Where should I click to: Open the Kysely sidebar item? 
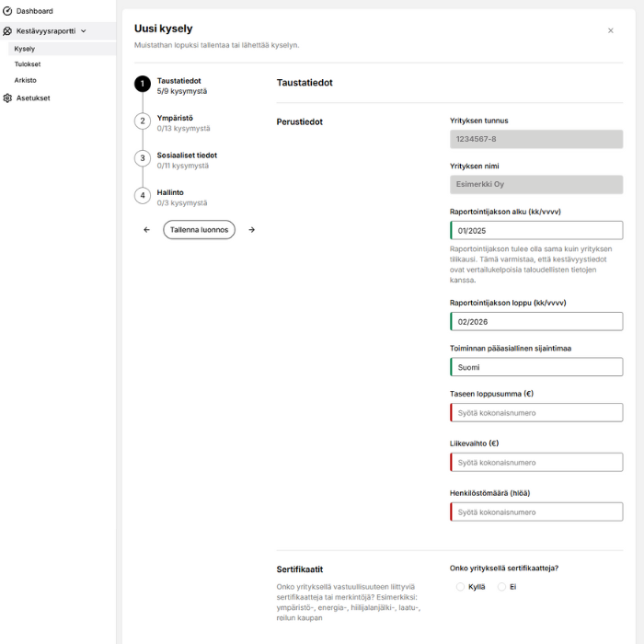click(25, 49)
